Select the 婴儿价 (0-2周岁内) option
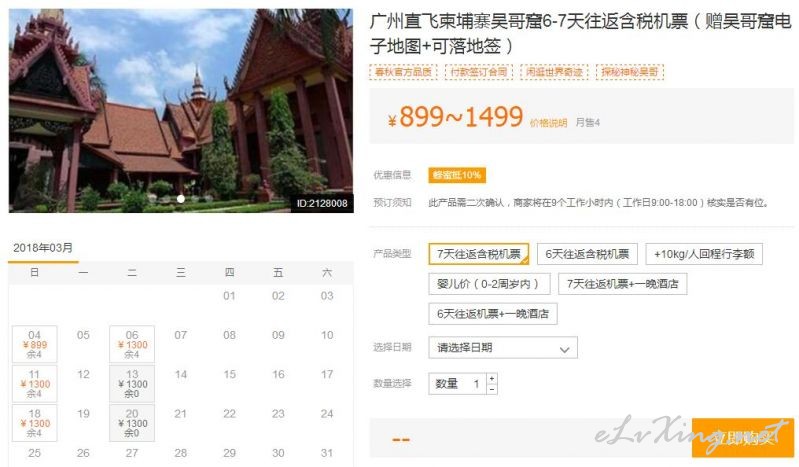 tap(489, 284)
